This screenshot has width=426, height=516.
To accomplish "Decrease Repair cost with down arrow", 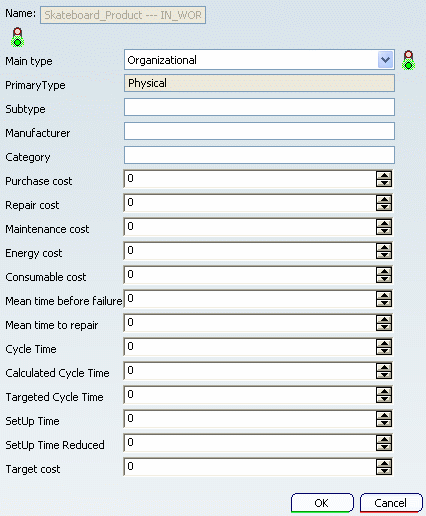I will pos(384,207).
